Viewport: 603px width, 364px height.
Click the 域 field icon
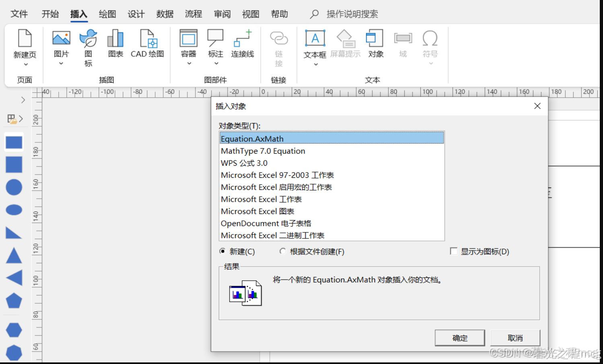point(403,38)
